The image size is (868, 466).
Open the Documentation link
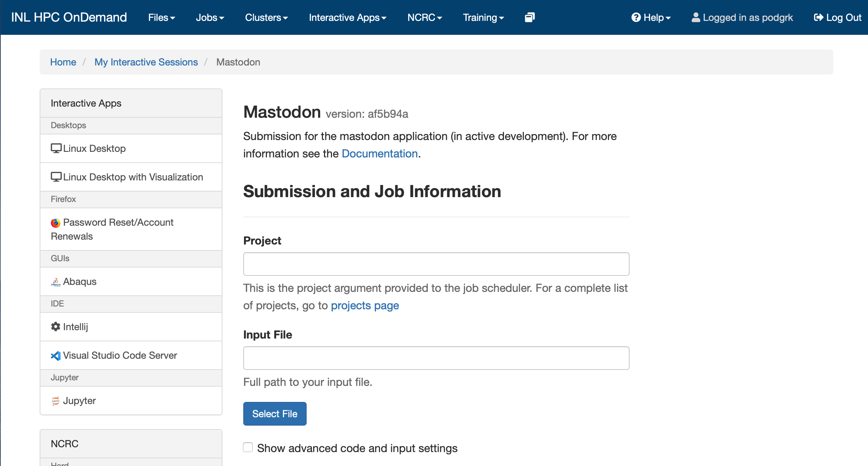pyautogui.click(x=379, y=154)
